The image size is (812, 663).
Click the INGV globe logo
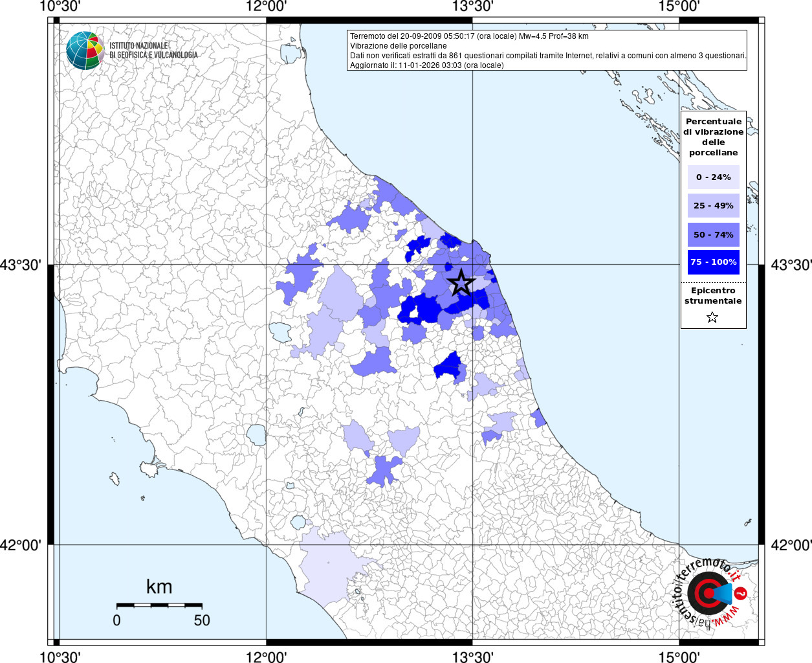coord(85,51)
